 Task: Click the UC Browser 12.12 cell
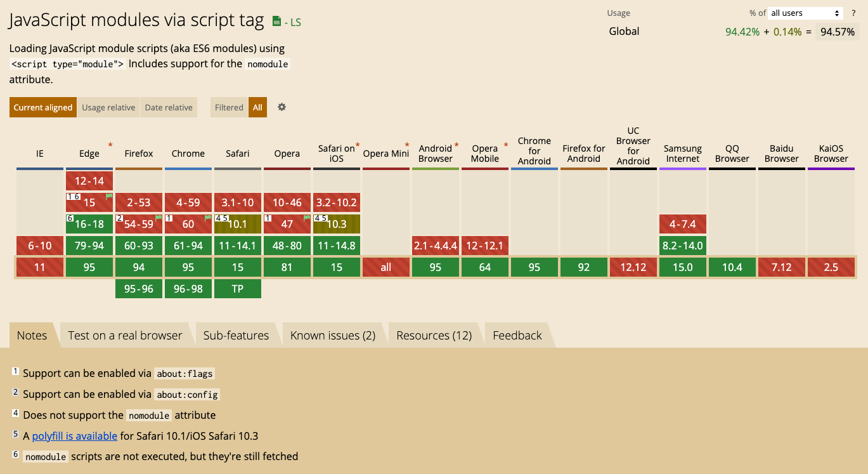(x=633, y=267)
